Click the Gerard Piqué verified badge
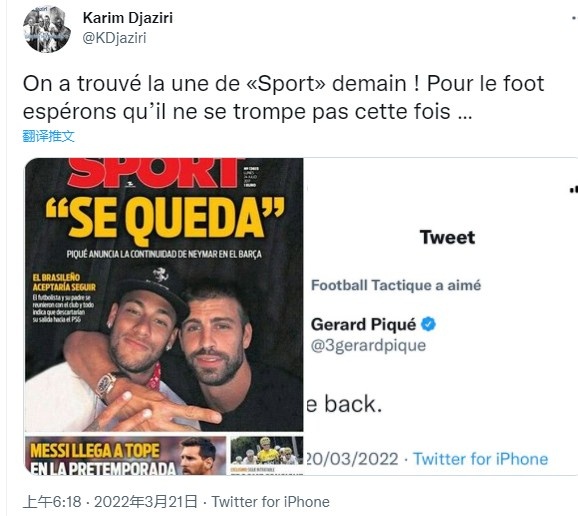The width and height of the screenshot is (578, 516). pyautogui.click(x=428, y=324)
